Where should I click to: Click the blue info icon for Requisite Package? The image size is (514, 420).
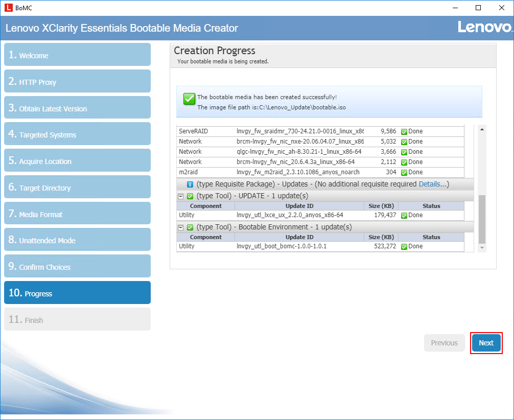coord(190,184)
